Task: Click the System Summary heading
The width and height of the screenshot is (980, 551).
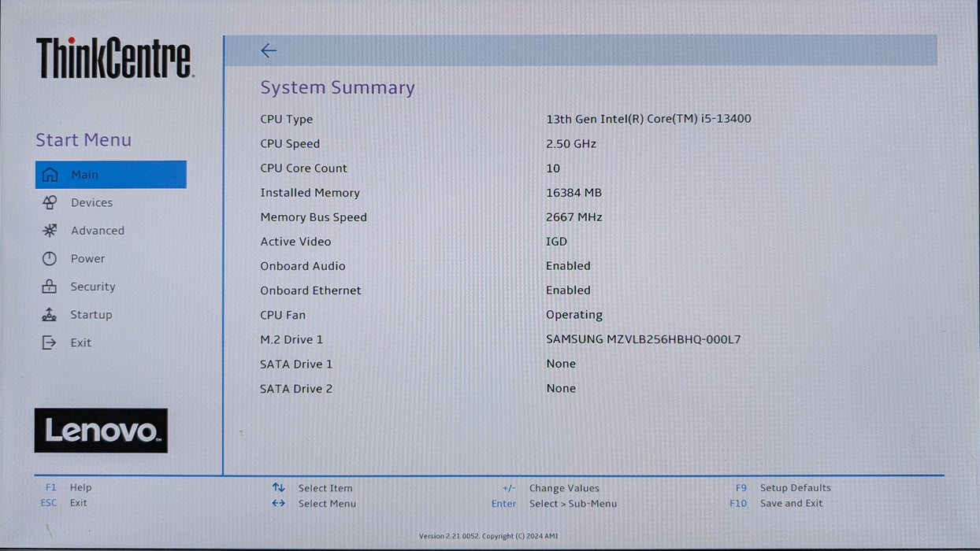Action: (x=337, y=88)
